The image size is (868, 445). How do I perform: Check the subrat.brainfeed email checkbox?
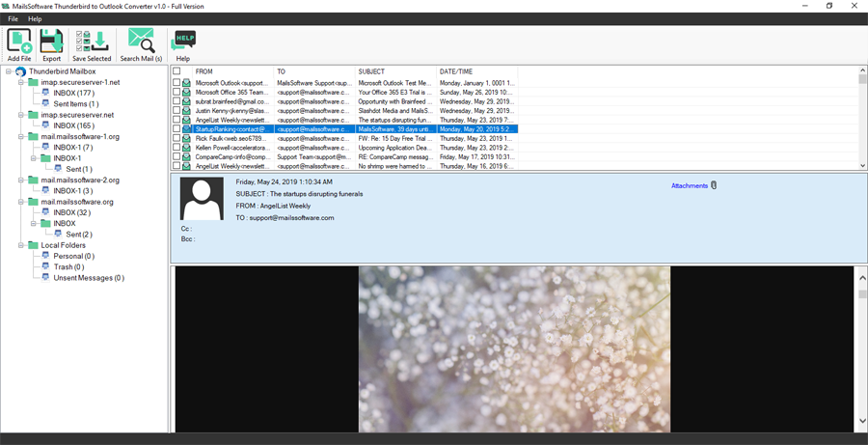(176, 101)
